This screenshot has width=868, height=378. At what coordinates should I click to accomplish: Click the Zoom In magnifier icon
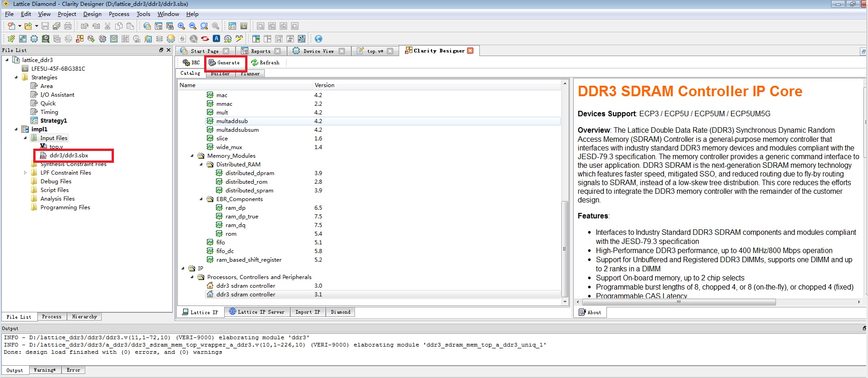point(181,26)
